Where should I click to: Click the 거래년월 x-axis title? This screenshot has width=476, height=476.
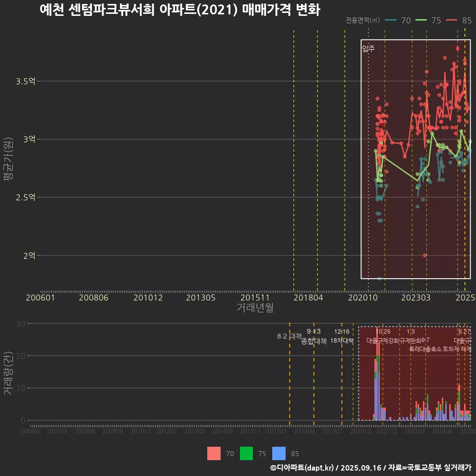255,307
